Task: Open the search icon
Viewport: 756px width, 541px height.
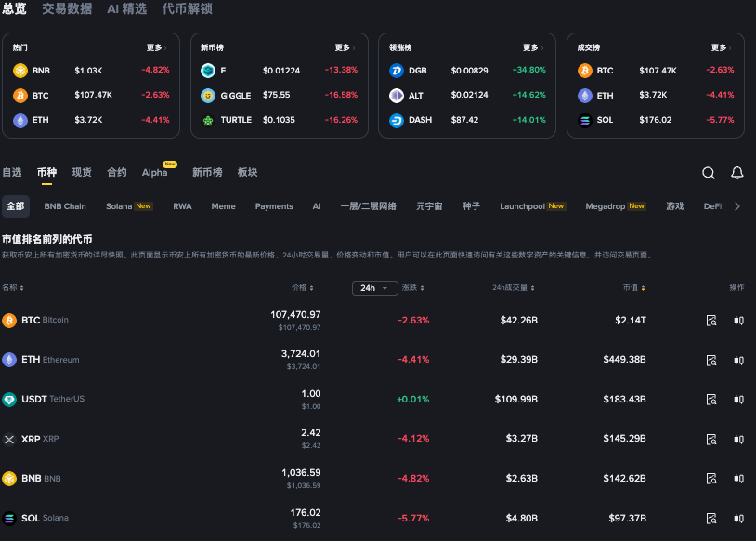Action: [709, 173]
